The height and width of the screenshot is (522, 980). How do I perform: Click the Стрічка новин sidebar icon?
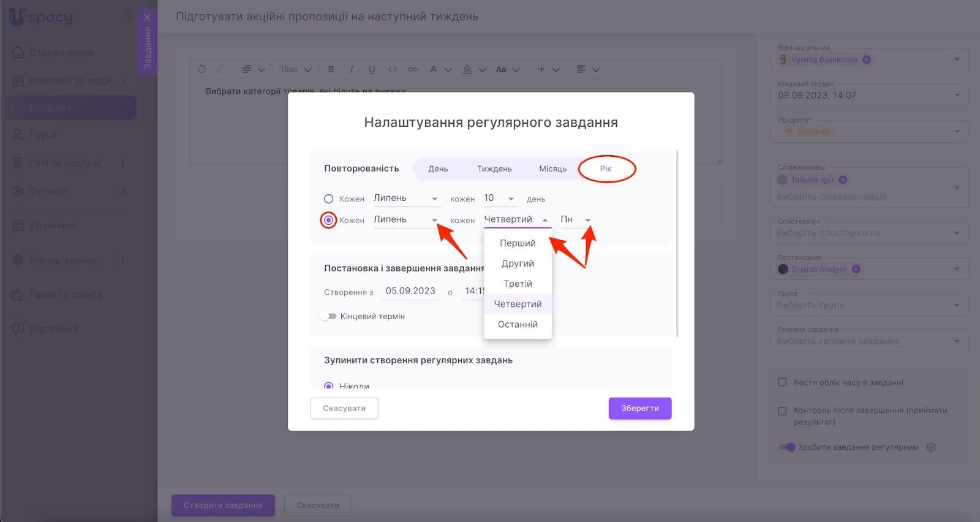[x=18, y=52]
